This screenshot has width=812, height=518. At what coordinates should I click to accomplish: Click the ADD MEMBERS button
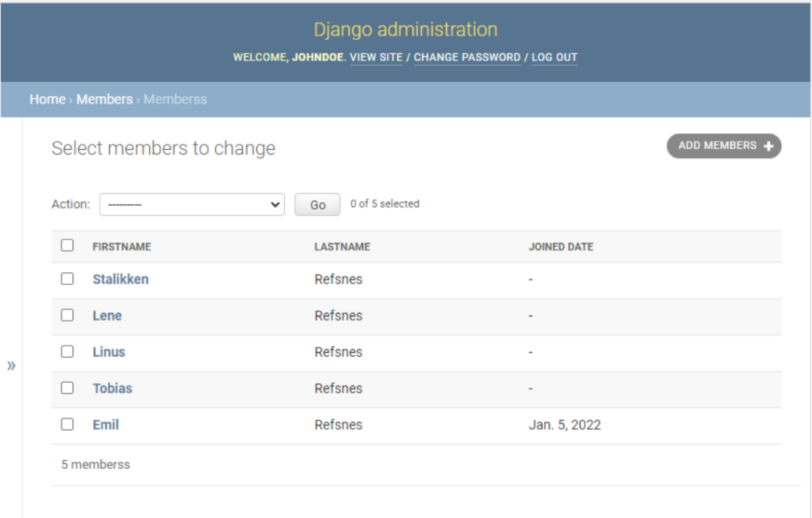[724, 146]
